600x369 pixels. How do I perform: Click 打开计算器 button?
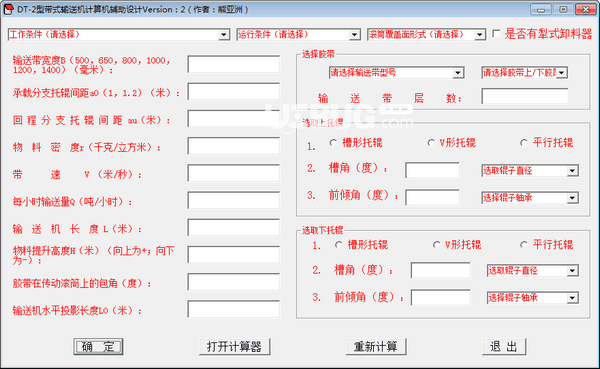click(x=234, y=347)
